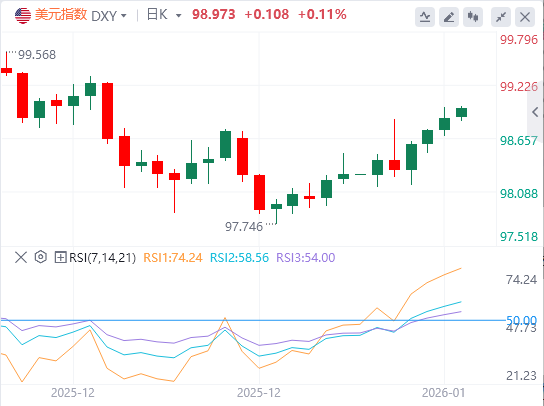Open RSI indicator settings hexagon icon

(41, 257)
